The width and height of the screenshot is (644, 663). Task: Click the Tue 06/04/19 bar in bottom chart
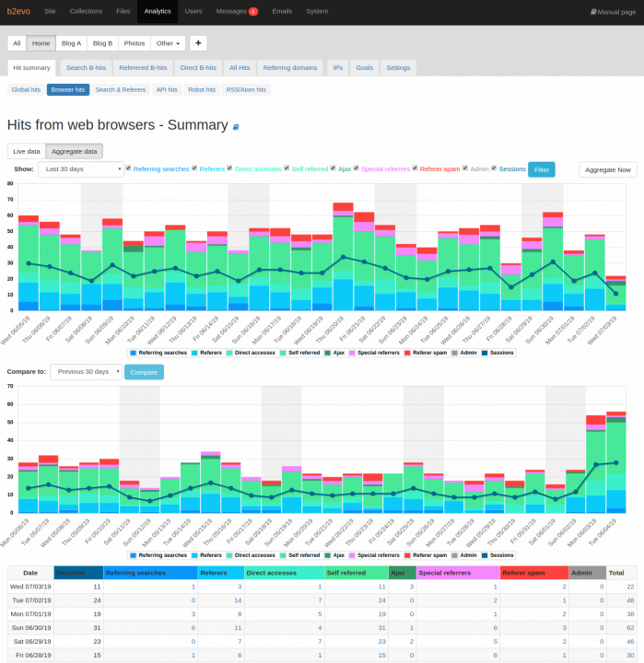click(616, 462)
